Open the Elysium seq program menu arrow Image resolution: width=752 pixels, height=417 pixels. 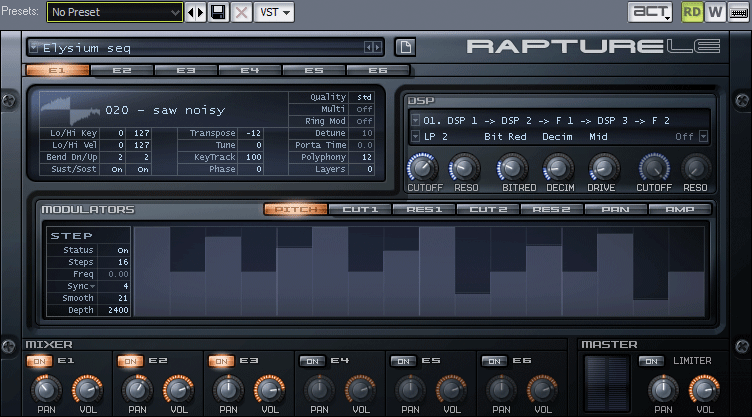(x=34, y=47)
